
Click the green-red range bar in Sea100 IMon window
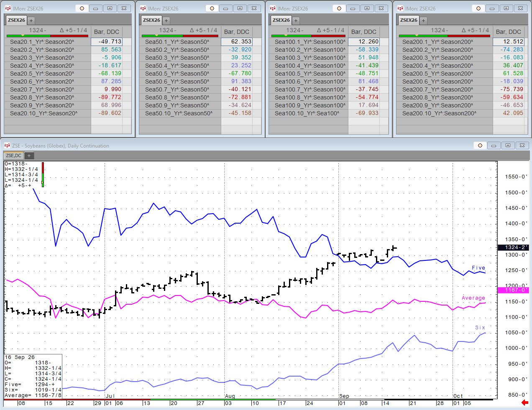309,36
